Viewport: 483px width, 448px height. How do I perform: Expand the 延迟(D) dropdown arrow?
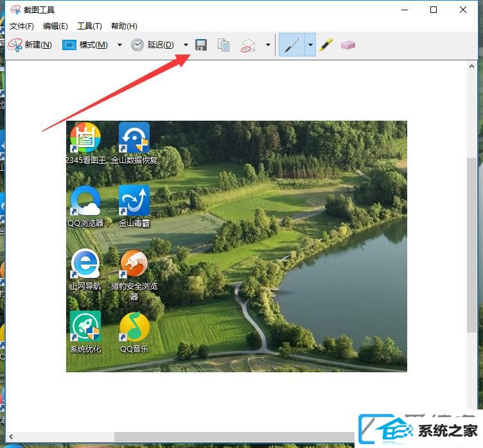(x=186, y=45)
